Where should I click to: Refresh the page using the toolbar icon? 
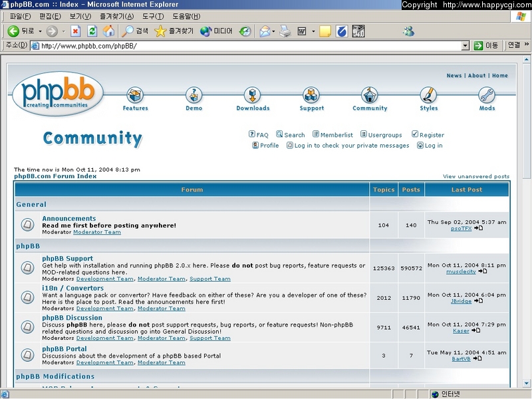92,31
